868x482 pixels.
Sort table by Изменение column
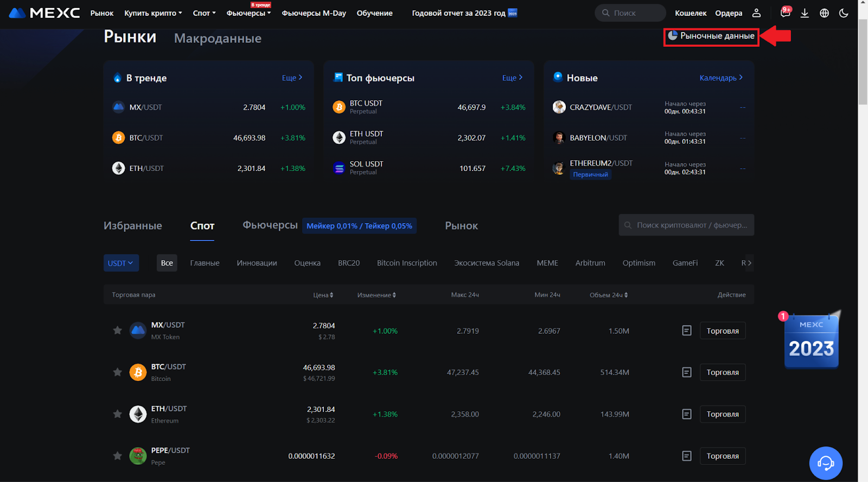[376, 295]
